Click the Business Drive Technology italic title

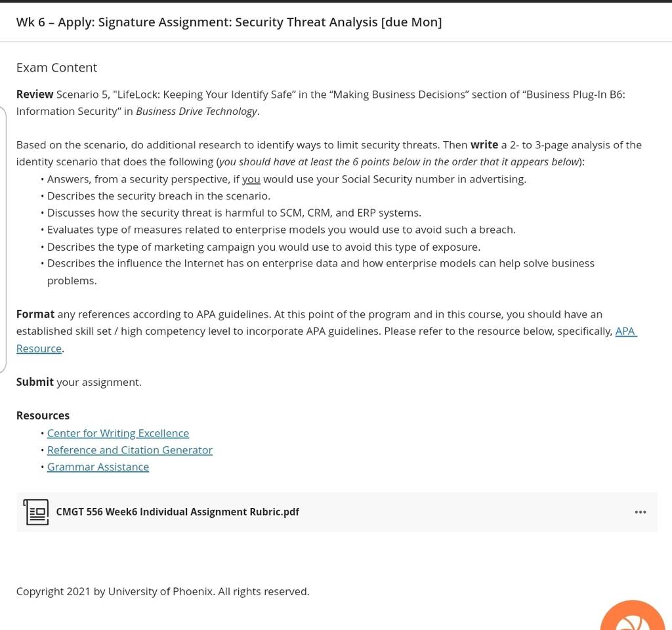pos(197,112)
